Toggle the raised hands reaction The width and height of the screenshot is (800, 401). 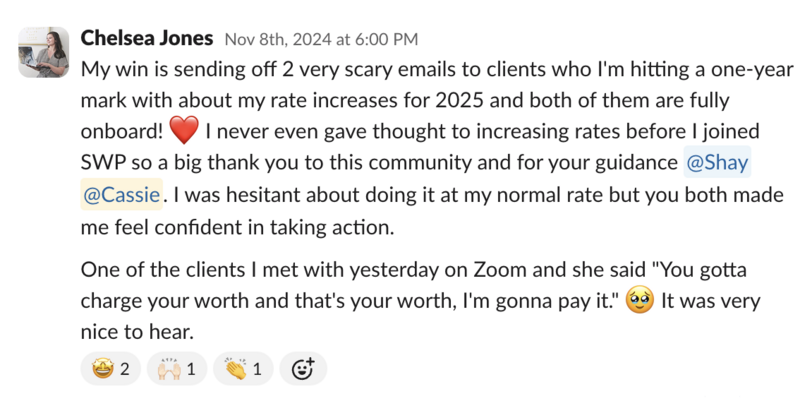coord(177,368)
